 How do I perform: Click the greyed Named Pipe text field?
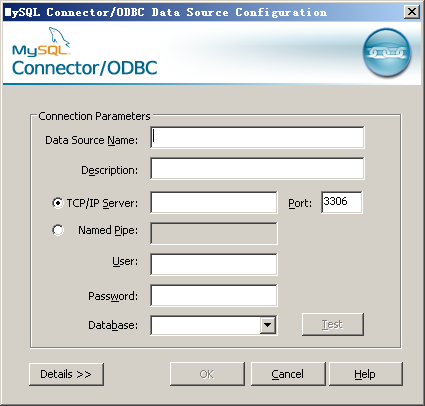pyautogui.click(x=214, y=233)
